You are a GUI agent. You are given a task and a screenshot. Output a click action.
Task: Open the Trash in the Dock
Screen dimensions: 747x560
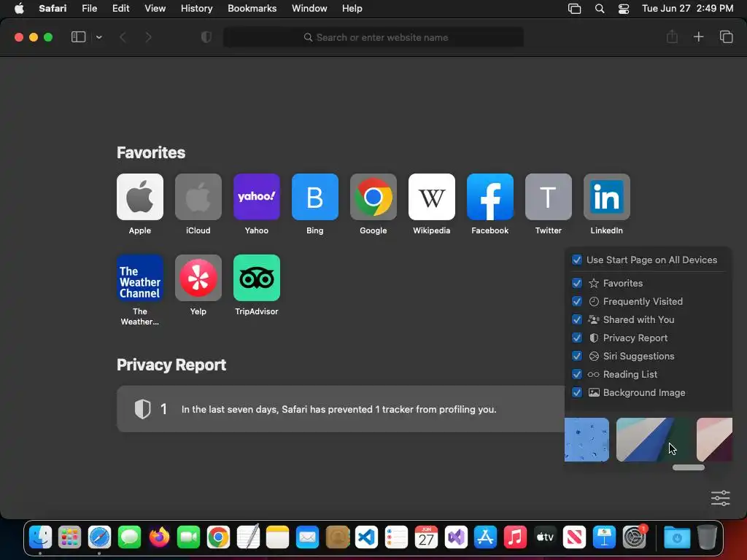coord(707,537)
